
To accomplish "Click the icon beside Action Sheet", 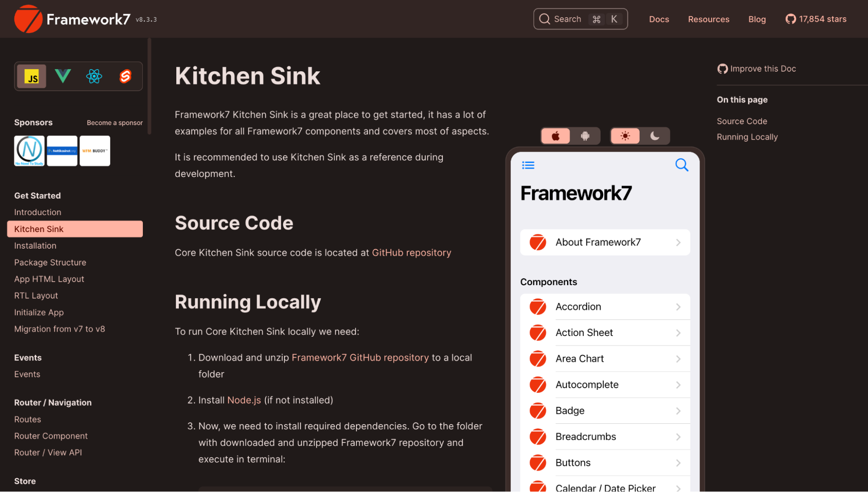I will pos(538,333).
